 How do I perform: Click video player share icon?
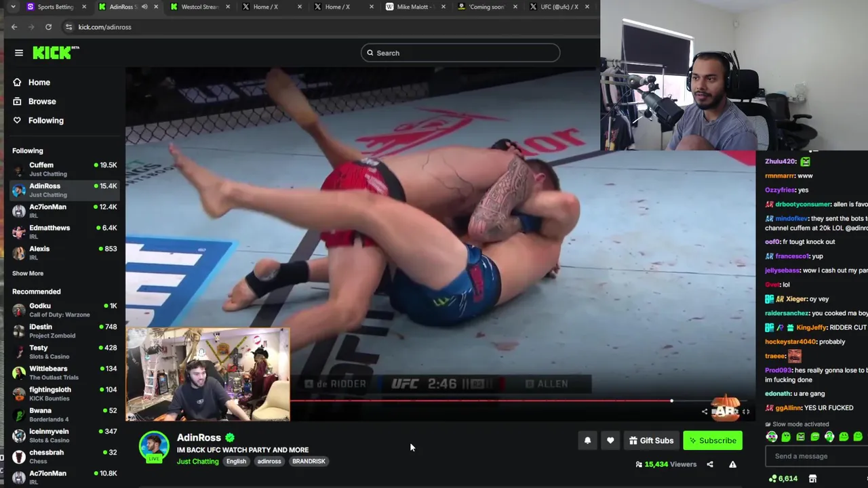click(x=704, y=411)
